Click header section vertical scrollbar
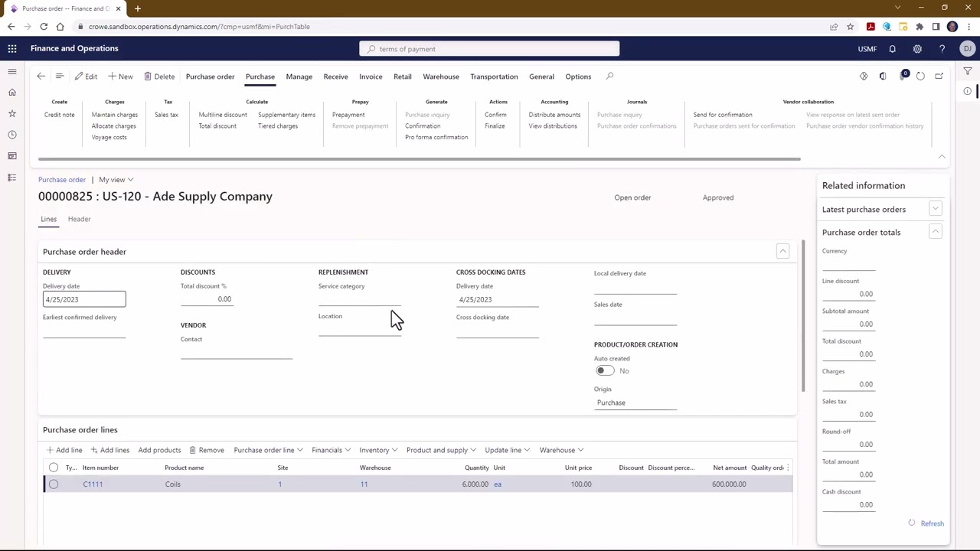This screenshot has height=551, width=980. (x=803, y=317)
